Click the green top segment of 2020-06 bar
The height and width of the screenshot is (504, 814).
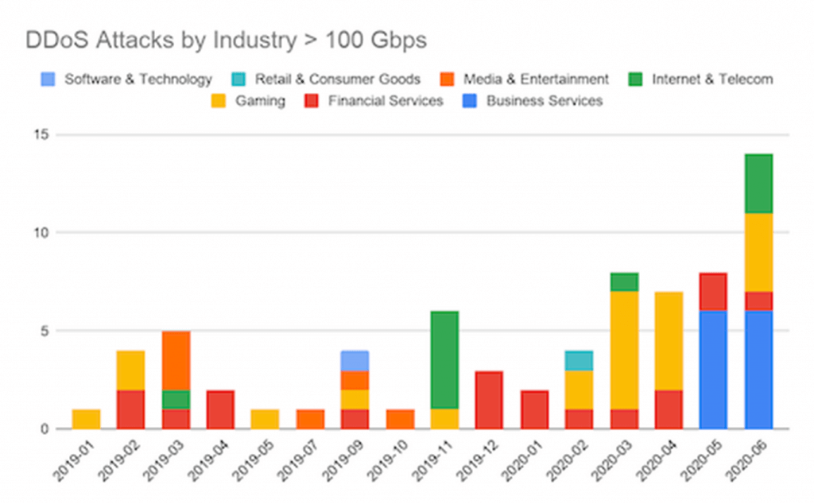point(759,184)
